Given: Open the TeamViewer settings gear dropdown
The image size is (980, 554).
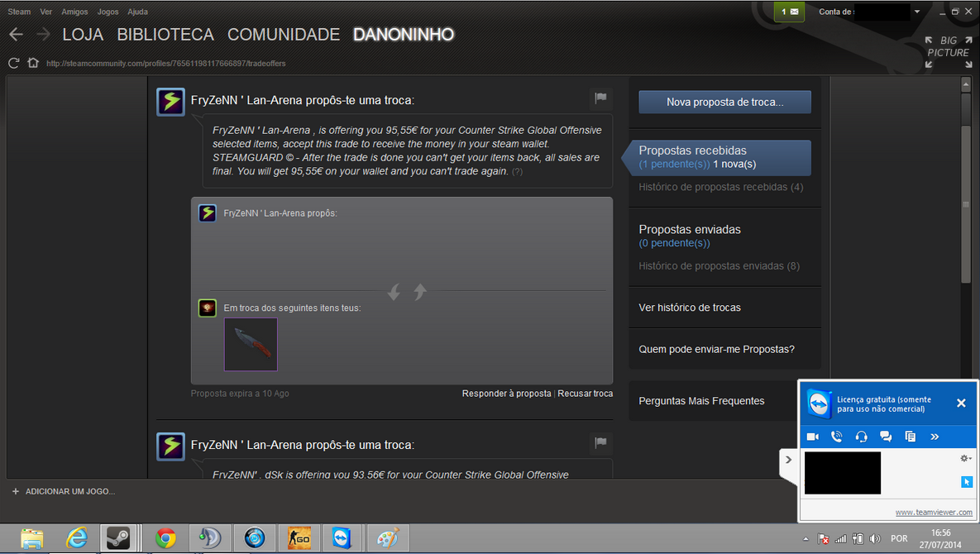Looking at the screenshot, I should [x=965, y=458].
